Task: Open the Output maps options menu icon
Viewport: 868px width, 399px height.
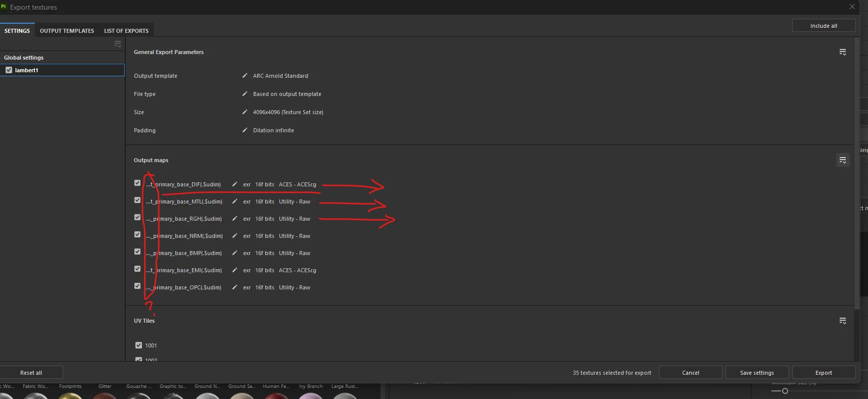Action: click(843, 160)
